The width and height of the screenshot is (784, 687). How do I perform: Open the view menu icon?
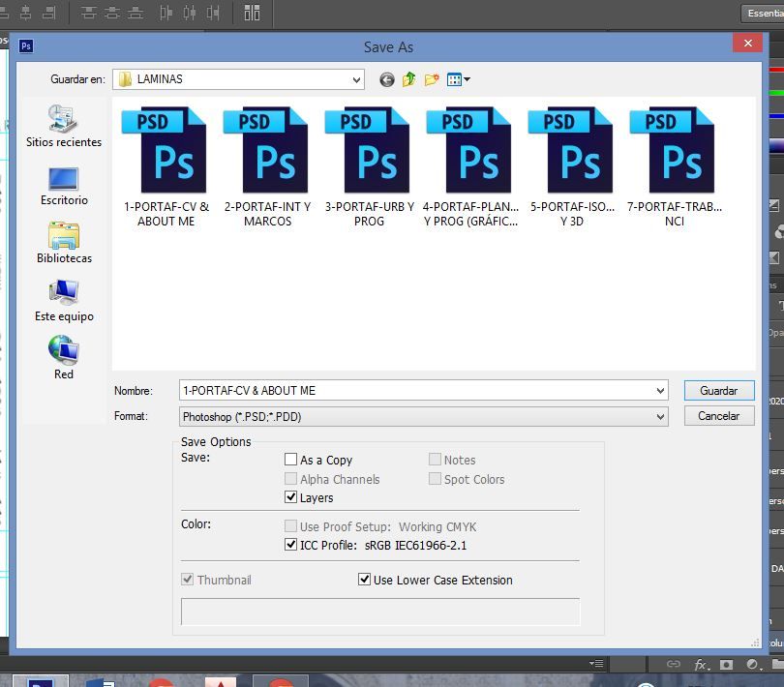(458, 79)
